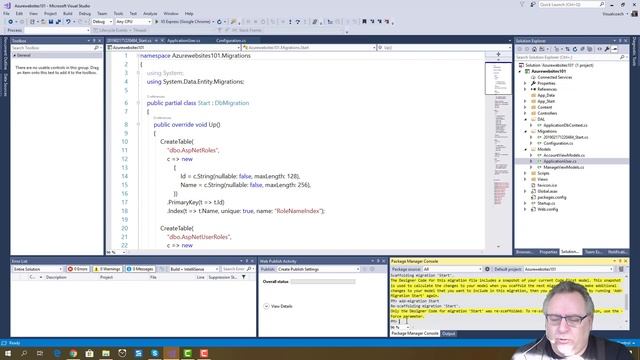Click View Code icon in Solution Explorer toolbar
The image size is (640, 360).
pos(599,49)
